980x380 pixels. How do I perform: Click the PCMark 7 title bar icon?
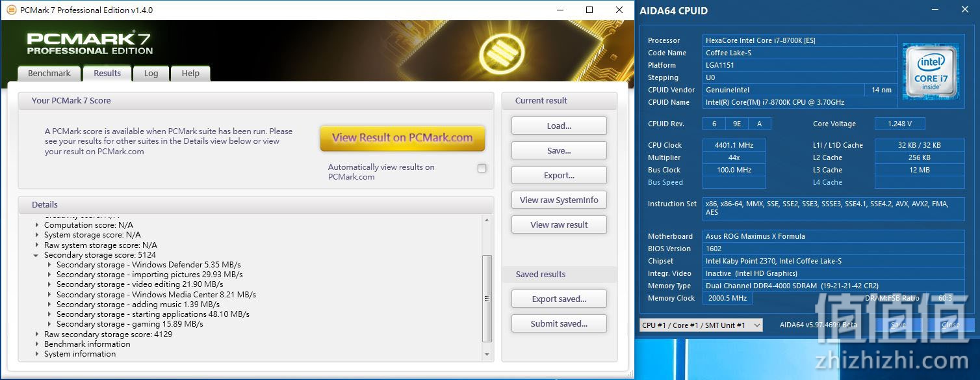point(11,10)
